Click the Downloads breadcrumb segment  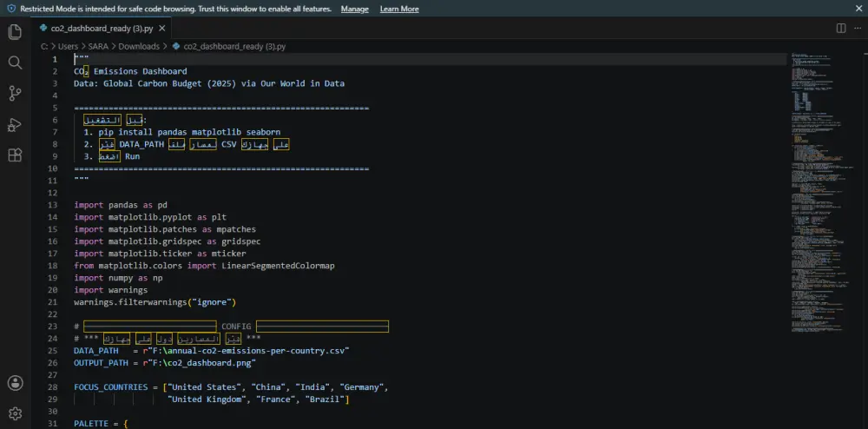pyautogui.click(x=138, y=47)
